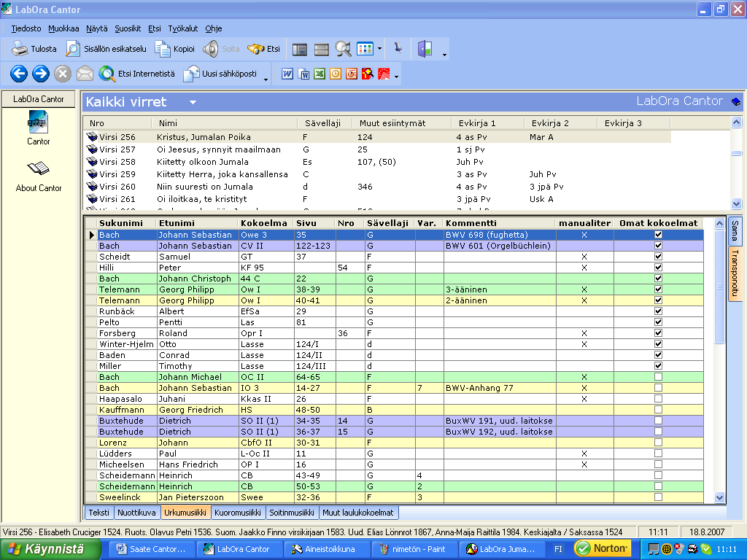Uncheck Omat kokoelmat for Scheidt Samuel
Screen dimensions: 747x560
659,257
